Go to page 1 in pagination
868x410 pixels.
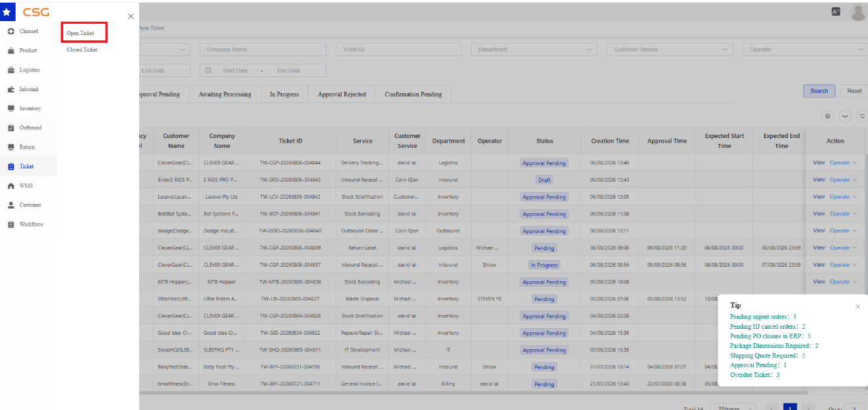point(790,408)
